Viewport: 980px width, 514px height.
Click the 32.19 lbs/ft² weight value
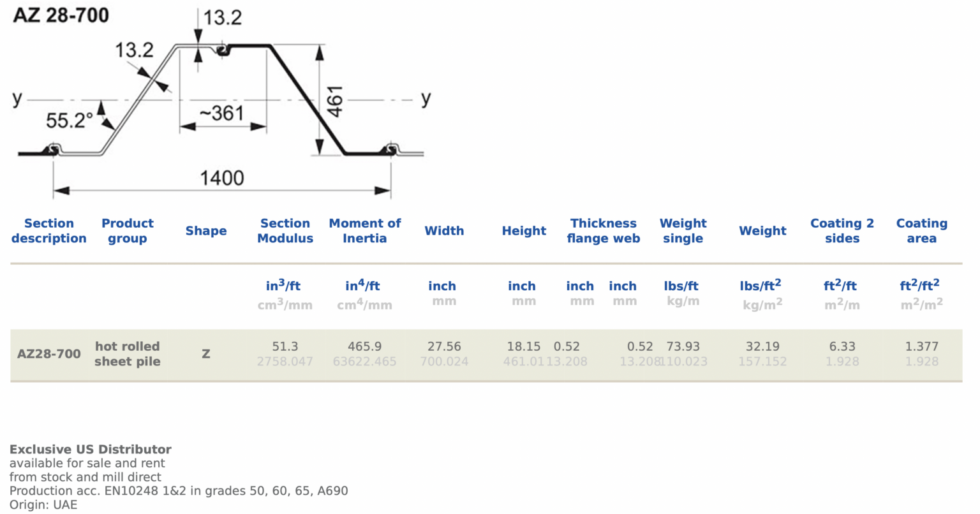tap(762, 346)
